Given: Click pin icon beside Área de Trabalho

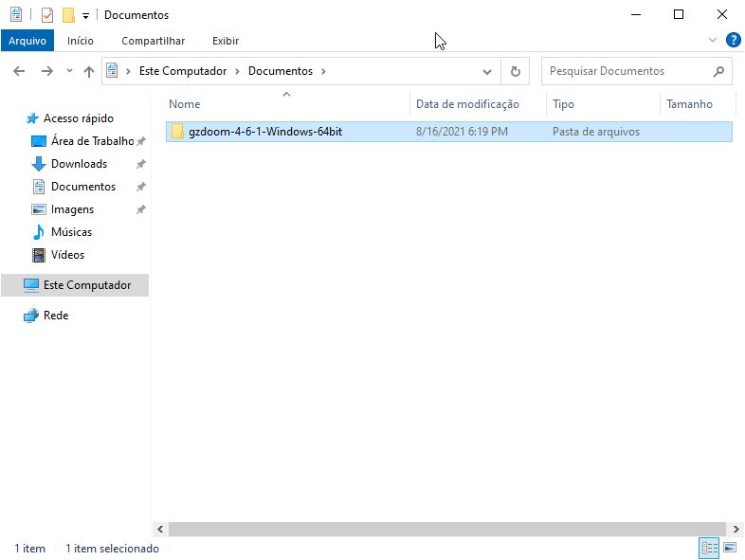Looking at the screenshot, I should coord(141,141).
